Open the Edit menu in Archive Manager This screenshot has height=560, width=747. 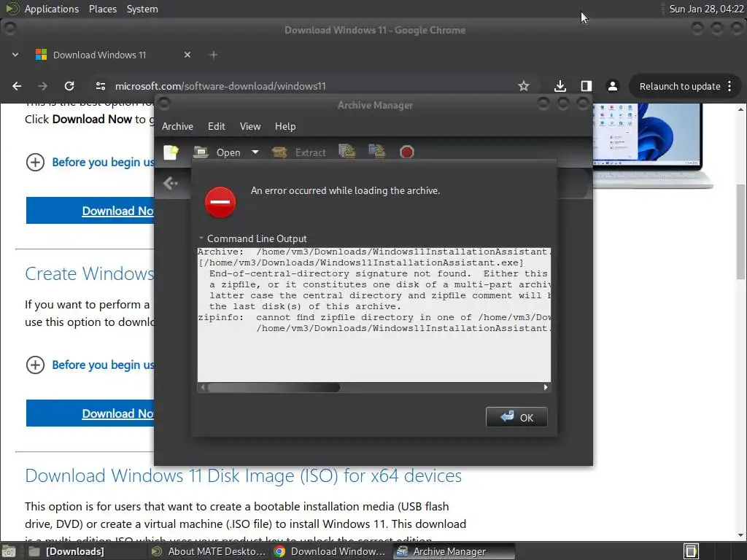[216, 126]
